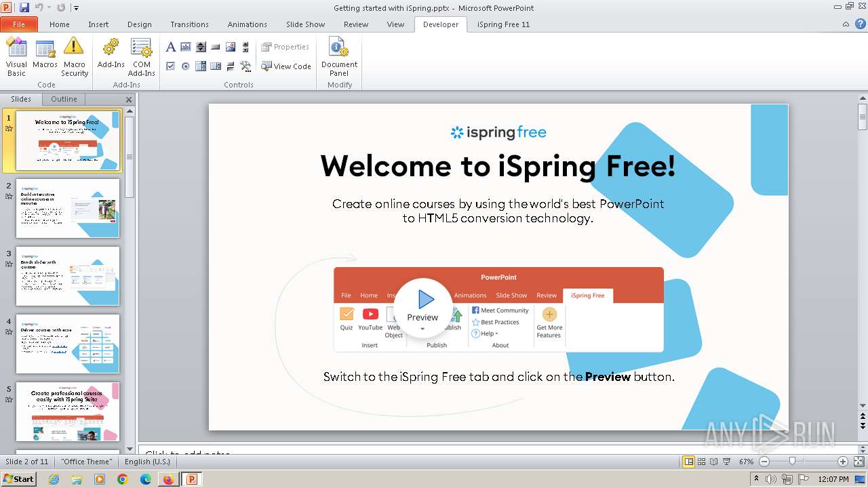Switch to the Outline pane tab
Viewport: 868px width, 488px height.
pos(64,99)
